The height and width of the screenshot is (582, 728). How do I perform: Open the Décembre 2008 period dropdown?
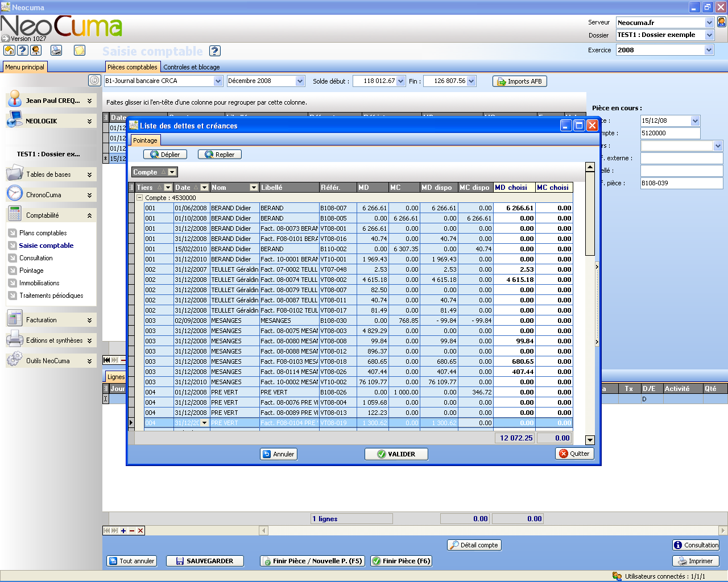pos(300,81)
